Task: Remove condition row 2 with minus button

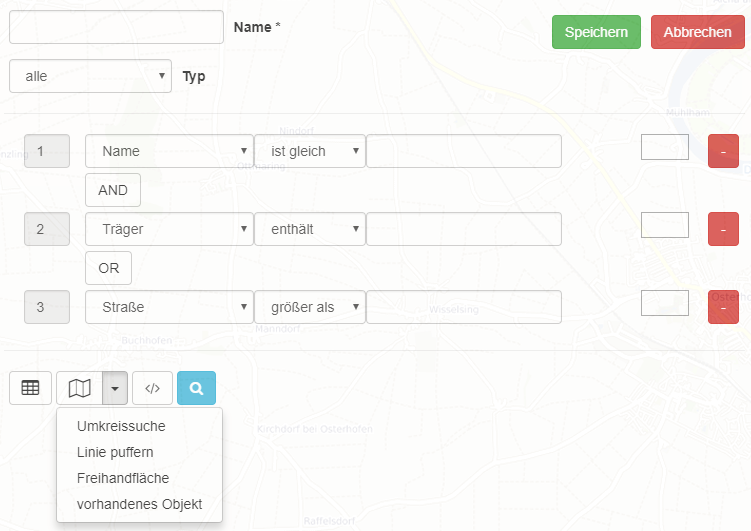Action: (x=723, y=229)
